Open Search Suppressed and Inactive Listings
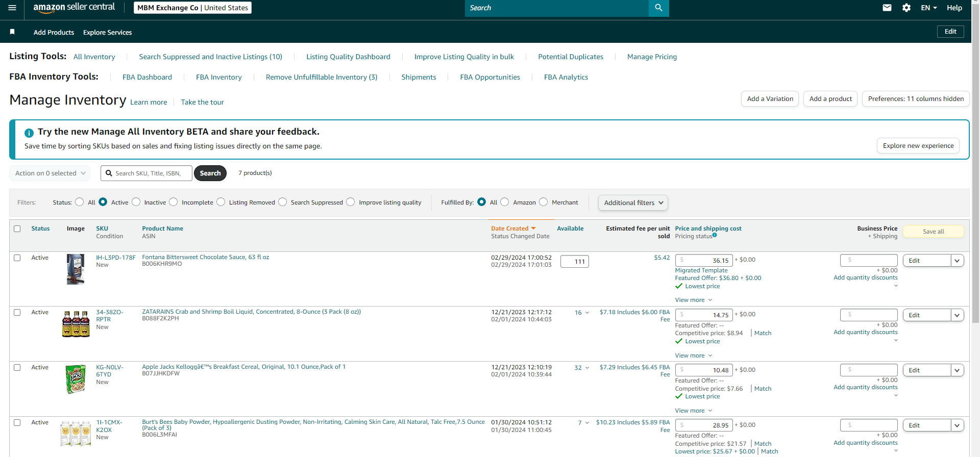Viewport: 980px width, 457px height. pyautogui.click(x=210, y=57)
